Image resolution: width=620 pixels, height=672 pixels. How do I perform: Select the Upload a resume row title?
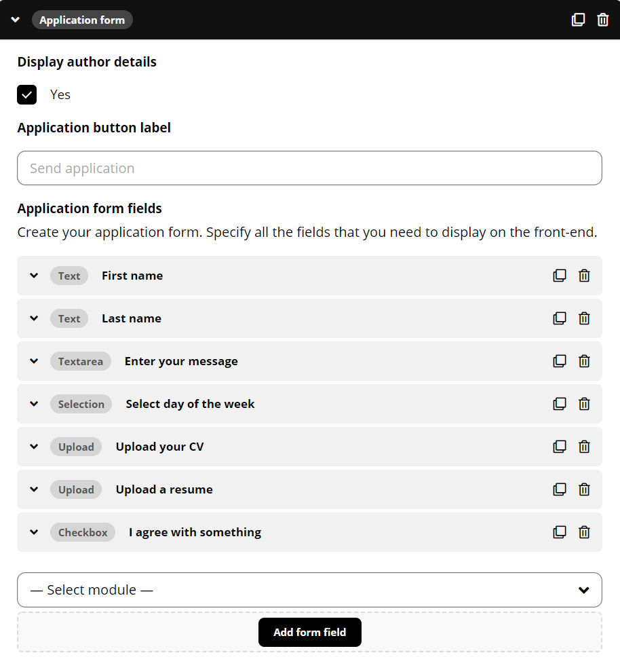(164, 489)
